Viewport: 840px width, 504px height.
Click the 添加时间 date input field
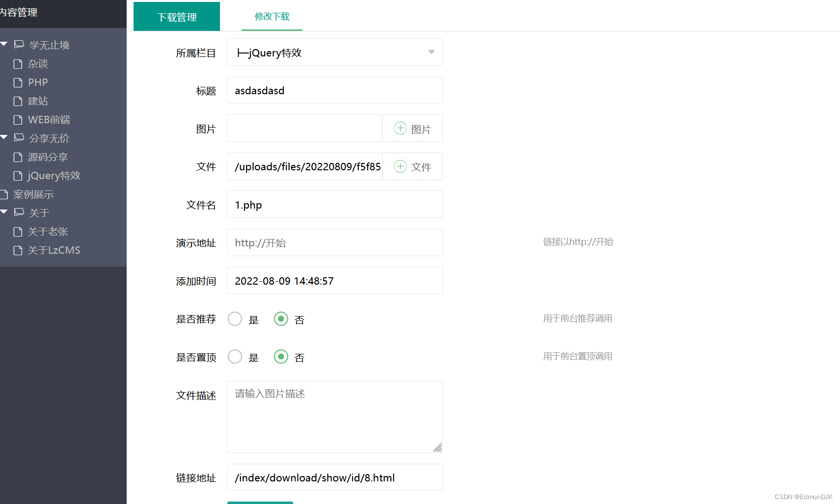334,280
